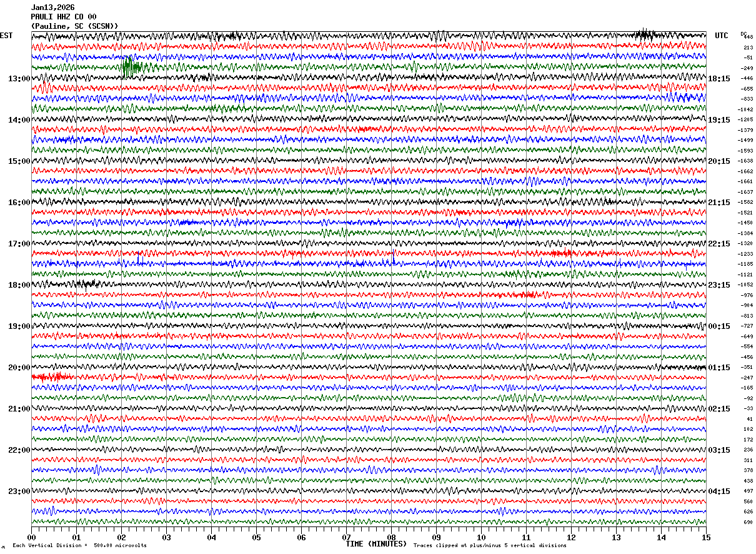Viewport: 756px width, 554px height.
Task: Click the DC offset value "-249"
Action: [747, 68]
